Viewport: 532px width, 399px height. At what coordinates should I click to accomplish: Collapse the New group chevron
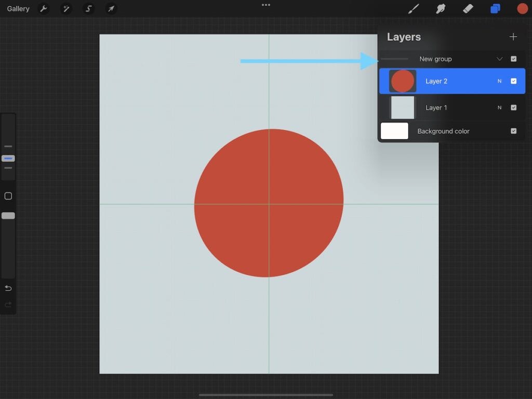[499, 59]
